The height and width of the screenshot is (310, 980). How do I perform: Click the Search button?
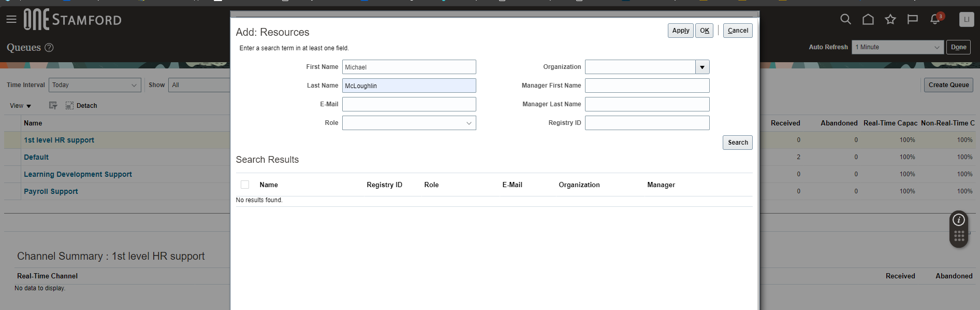[738, 143]
